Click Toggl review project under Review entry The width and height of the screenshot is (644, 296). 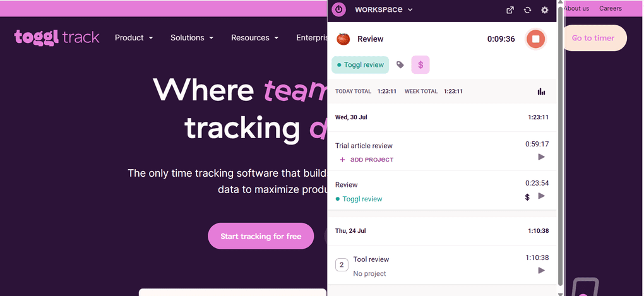[359, 199]
